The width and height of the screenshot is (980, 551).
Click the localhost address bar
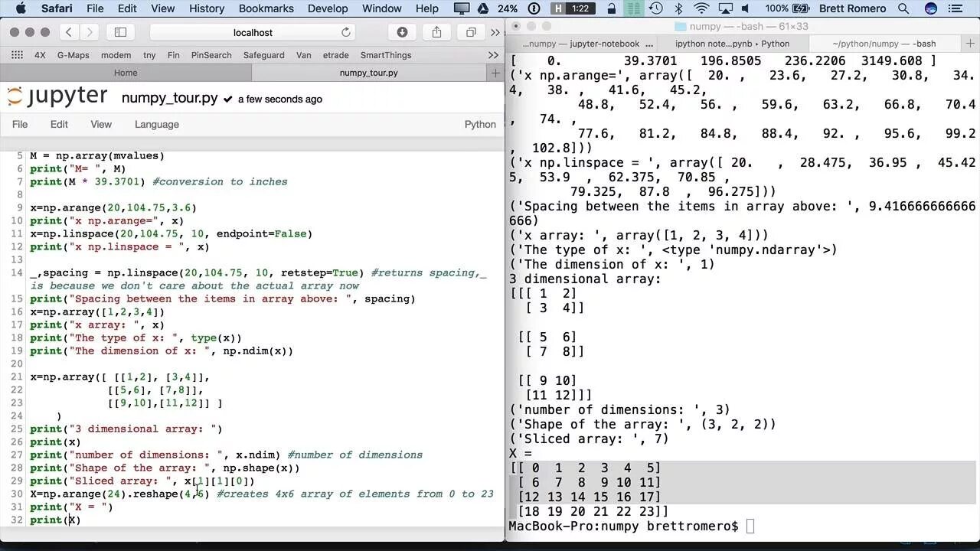pos(253,32)
